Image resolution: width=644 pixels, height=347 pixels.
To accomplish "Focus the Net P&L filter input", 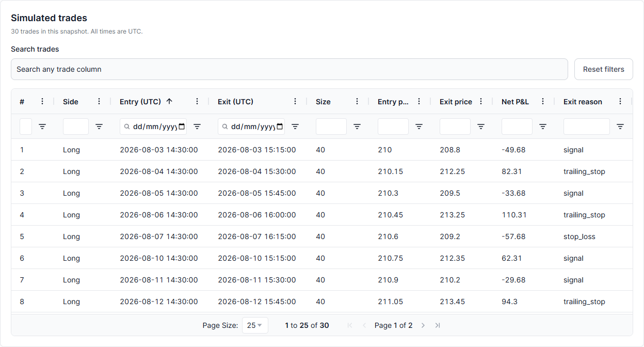I will (517, 127).
